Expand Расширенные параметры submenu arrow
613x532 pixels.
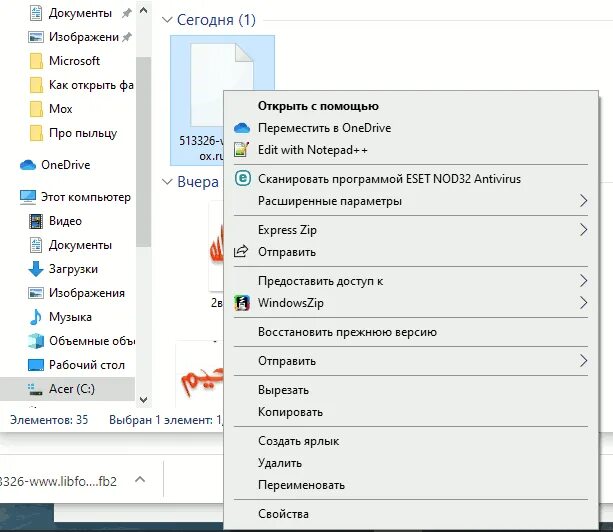pos(583,201)
